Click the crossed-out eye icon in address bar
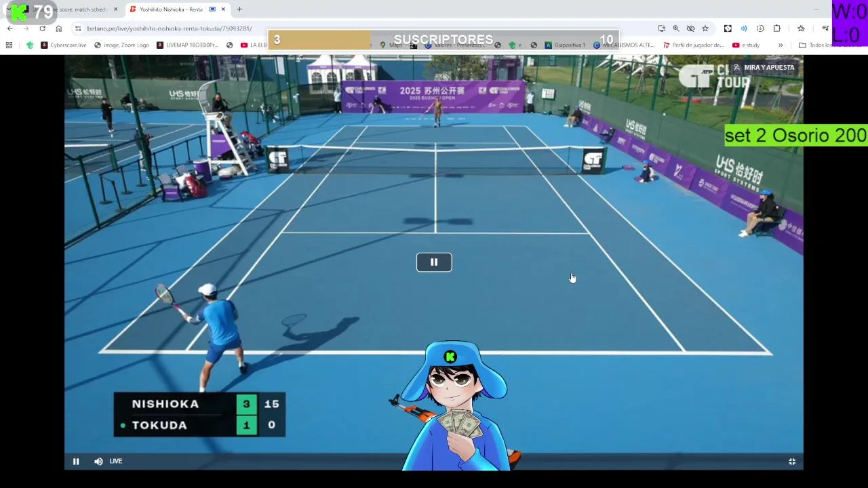 [x=690, y=28]
